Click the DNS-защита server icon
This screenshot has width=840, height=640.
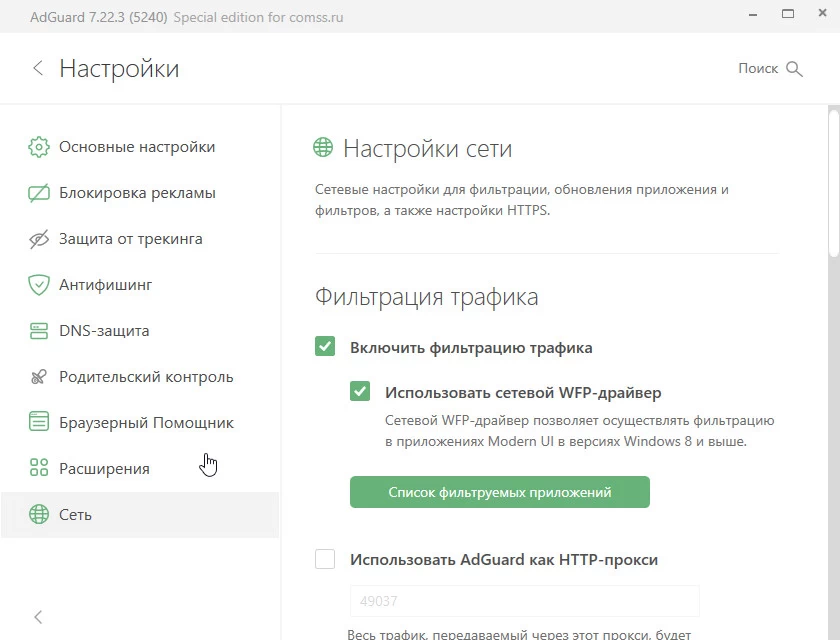(39, 331)
